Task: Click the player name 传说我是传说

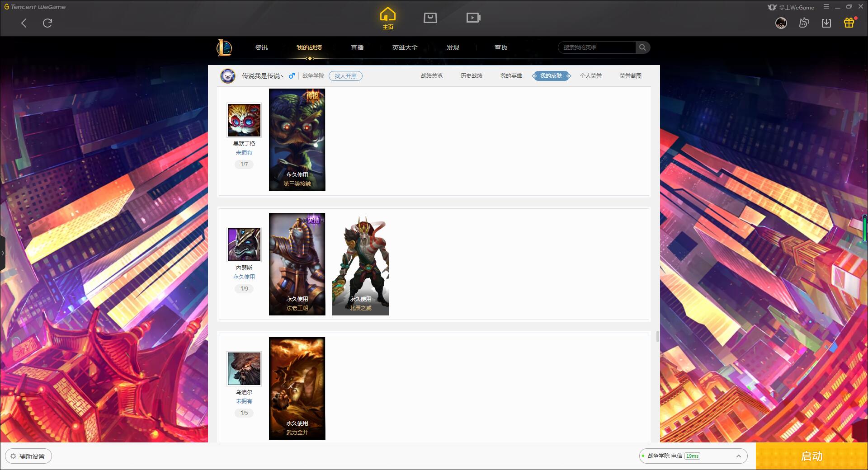Action: 262,76
